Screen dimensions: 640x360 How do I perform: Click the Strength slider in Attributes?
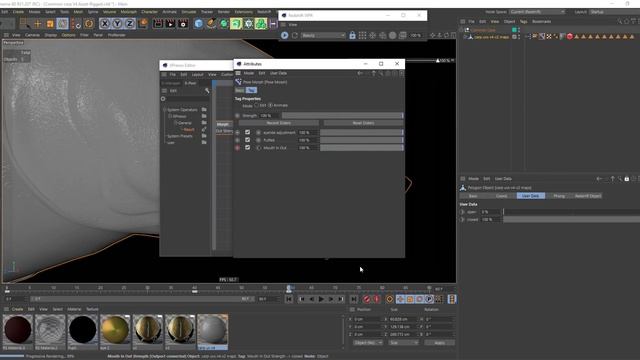pos(342,116)
